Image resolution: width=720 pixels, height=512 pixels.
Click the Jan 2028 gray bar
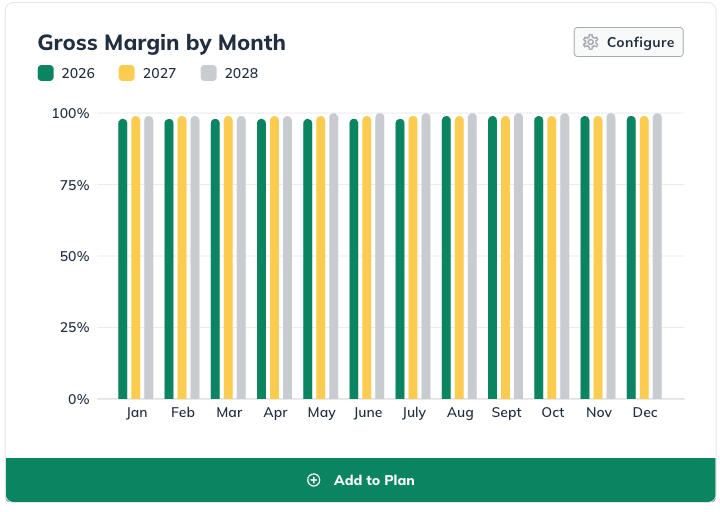click(149, 258)
